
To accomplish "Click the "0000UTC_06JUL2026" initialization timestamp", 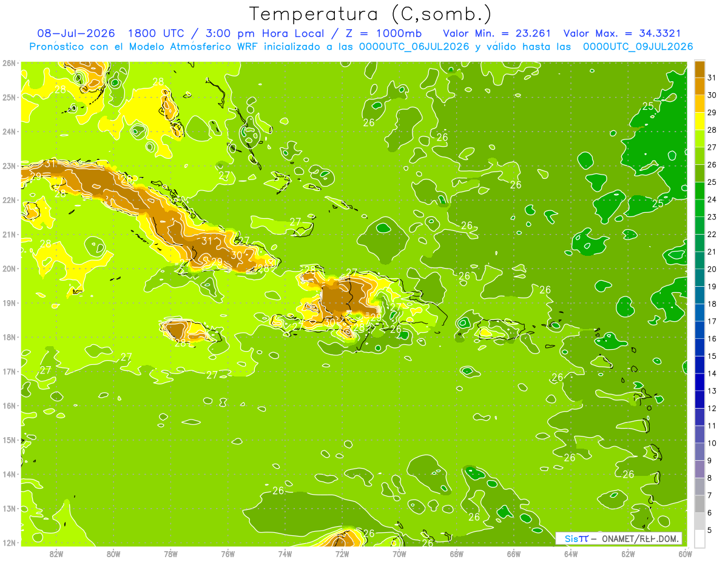I will tap(414, 47).
